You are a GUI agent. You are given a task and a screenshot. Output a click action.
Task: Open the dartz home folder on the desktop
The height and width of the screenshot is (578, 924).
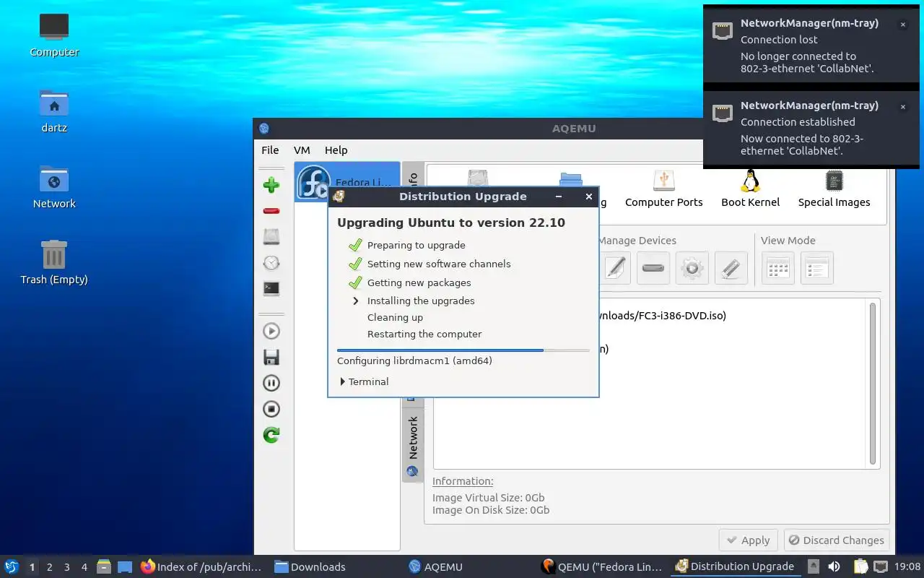click(x=54, y=111)
